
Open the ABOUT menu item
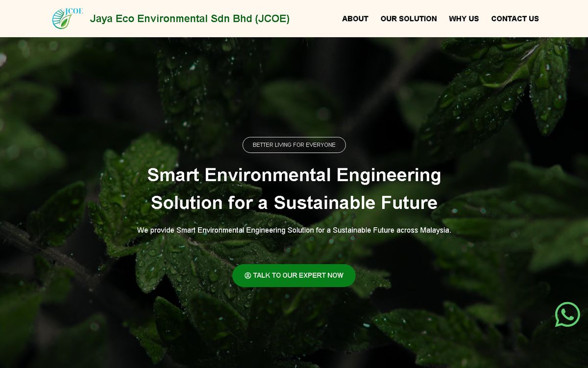(x=355, y=19)
